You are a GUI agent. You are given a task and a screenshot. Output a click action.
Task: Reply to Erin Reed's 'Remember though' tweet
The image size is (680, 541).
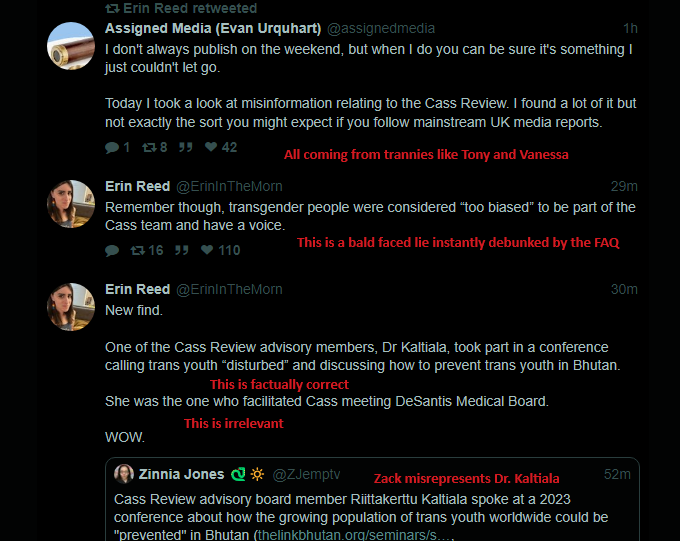111,250
